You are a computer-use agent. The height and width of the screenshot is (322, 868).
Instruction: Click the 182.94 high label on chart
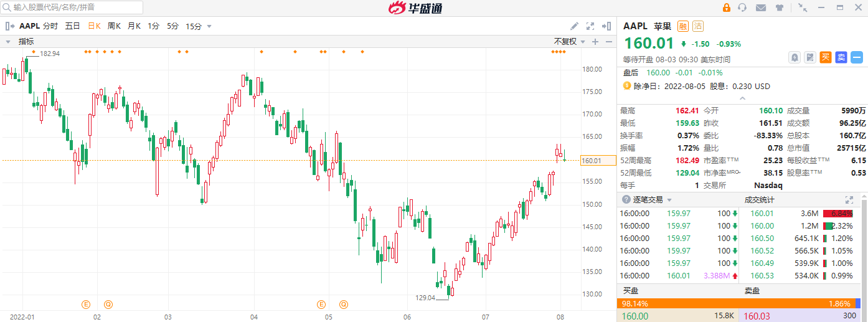pyautogui.click(x=50, y=54)
